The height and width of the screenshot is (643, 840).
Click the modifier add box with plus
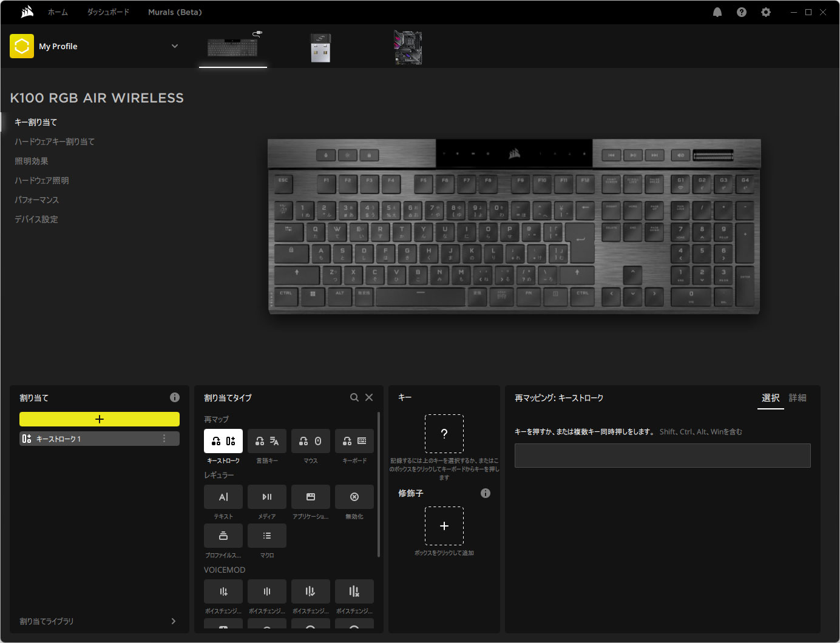pos(444,526)
